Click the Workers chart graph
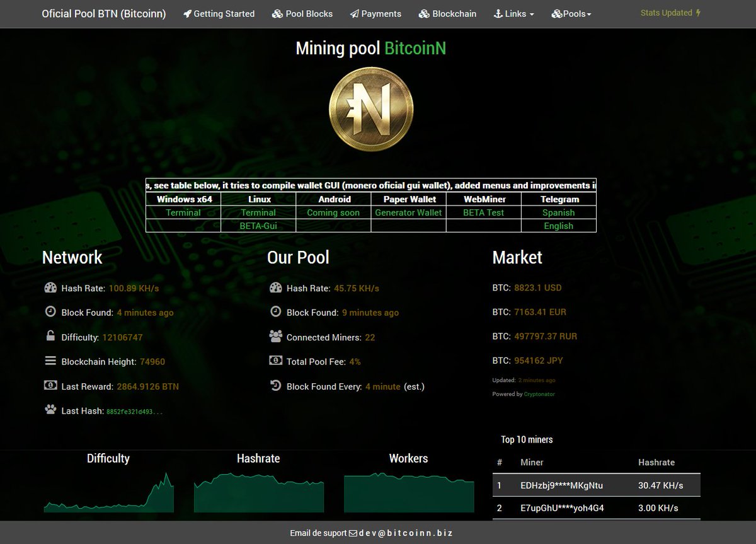 tap(409, 492)
